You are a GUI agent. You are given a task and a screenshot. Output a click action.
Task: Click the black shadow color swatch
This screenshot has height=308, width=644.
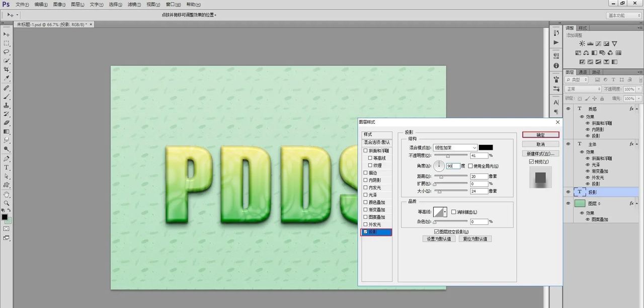tap(486, 147)
